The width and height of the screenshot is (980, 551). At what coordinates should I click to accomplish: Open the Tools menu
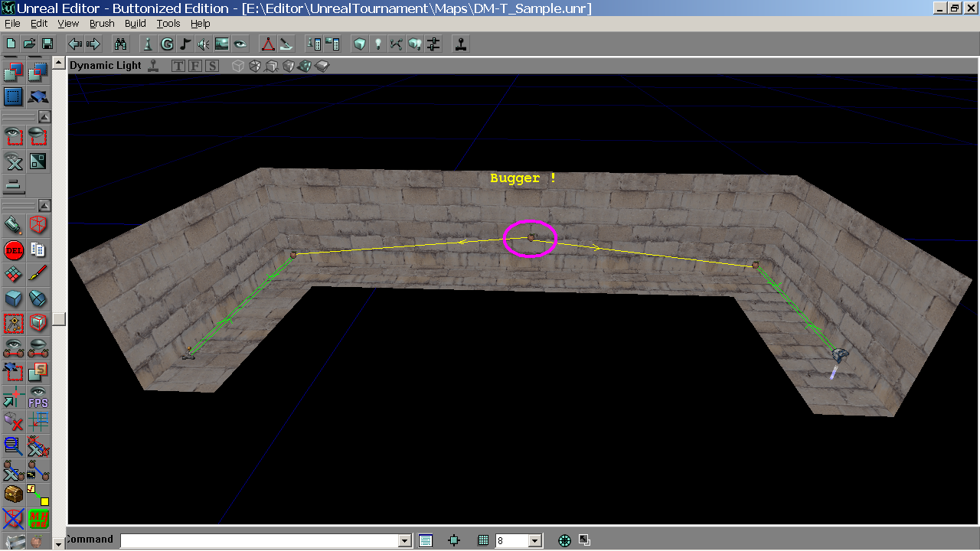[168, 24]
